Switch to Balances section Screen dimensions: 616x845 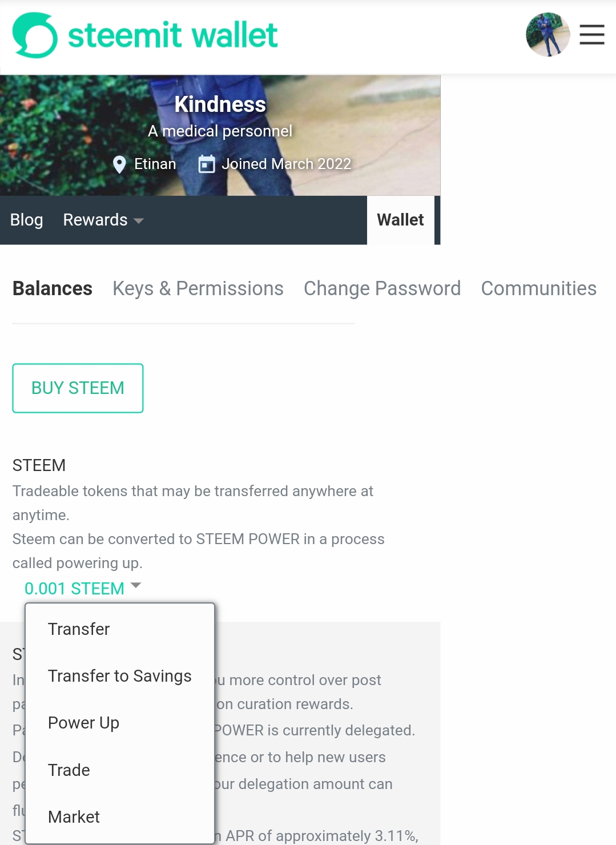coord(53,289)
